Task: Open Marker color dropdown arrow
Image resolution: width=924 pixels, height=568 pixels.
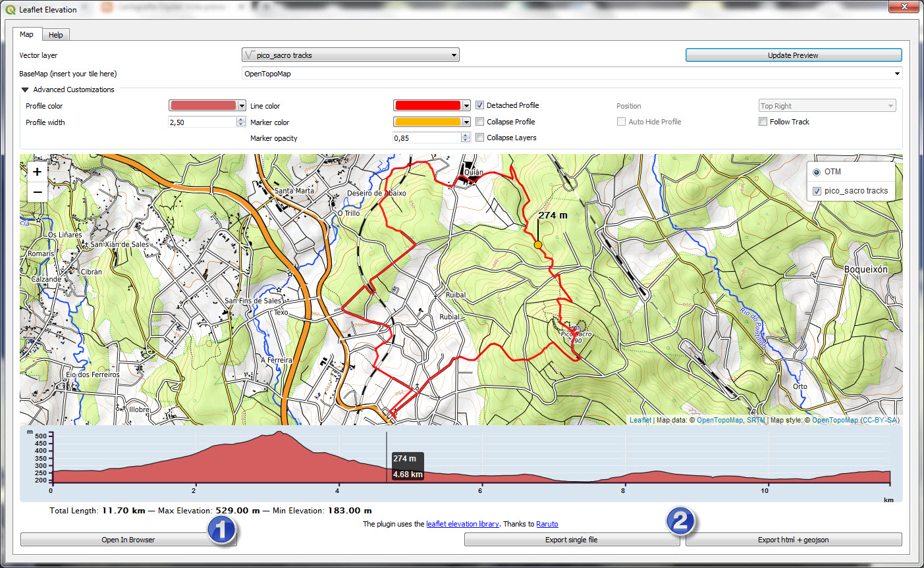Action: [466, 122]
